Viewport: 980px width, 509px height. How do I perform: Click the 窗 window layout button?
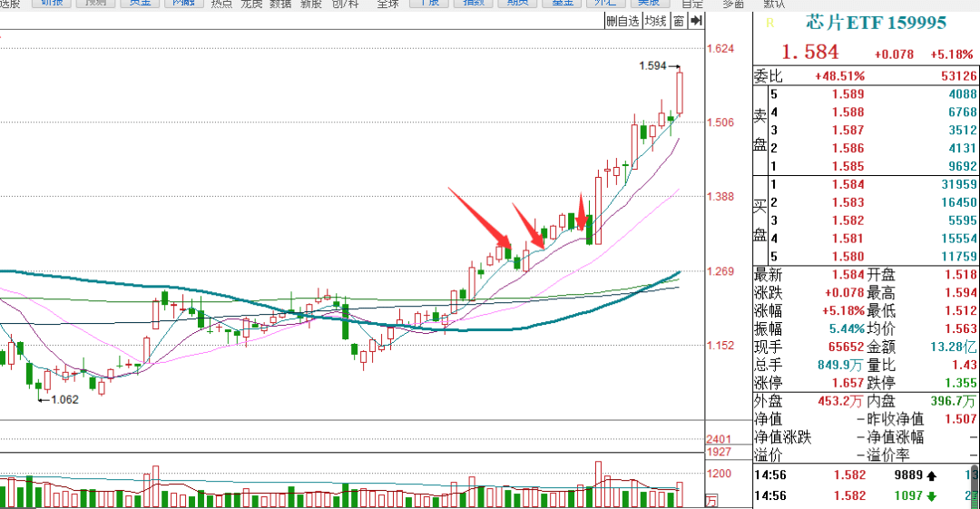[678, 21]
